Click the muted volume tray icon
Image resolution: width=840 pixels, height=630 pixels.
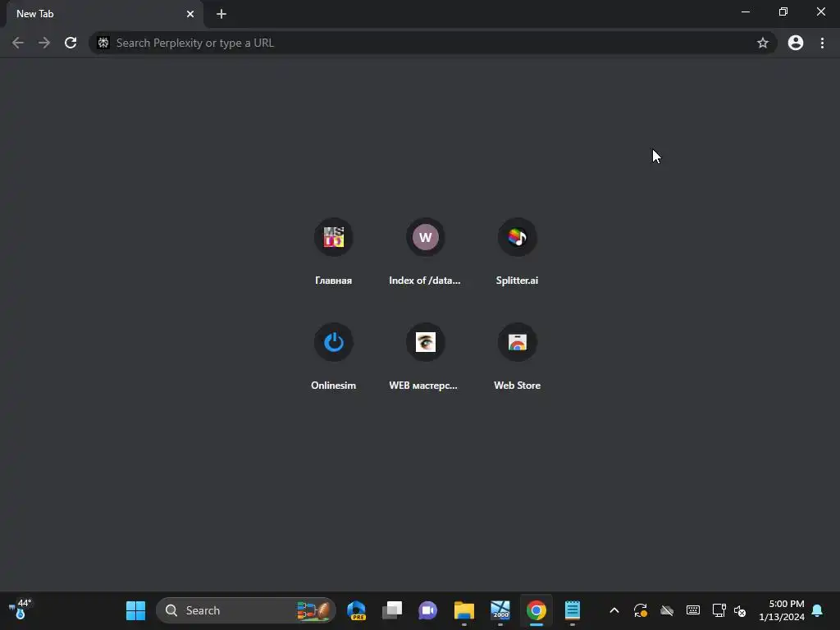coord(740,610)
